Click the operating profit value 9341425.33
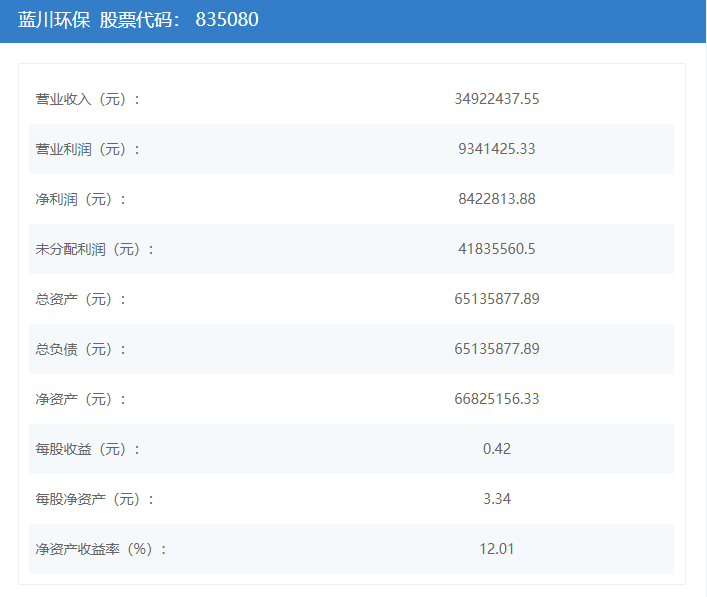The height and width of the screenshot is (597, 707). (496, 149)
